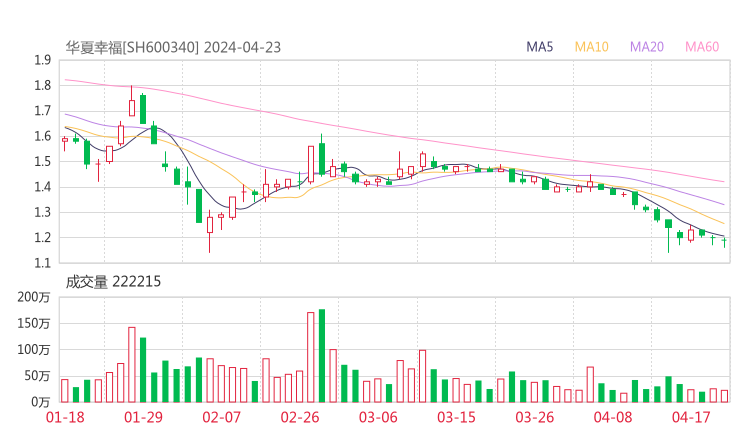This screenshot has height=440, width=740.
Task: Click the red candlestick with low near 1.14 in February
Action: 210,231
